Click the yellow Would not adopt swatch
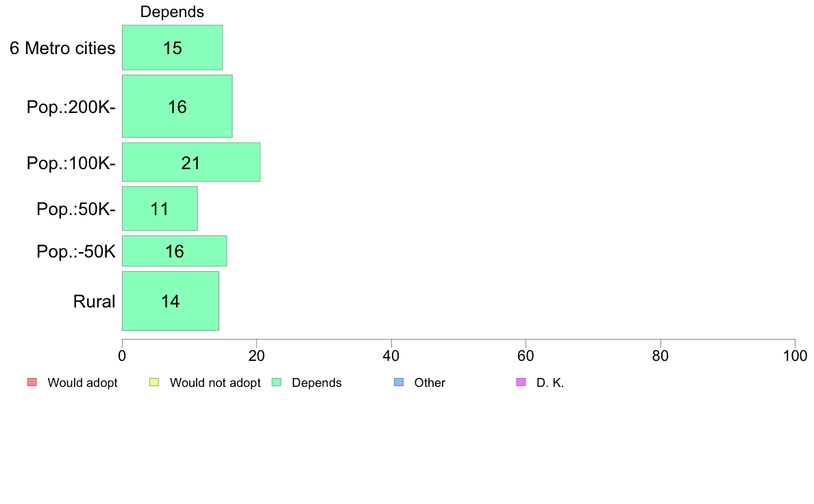 coord(154,383)
